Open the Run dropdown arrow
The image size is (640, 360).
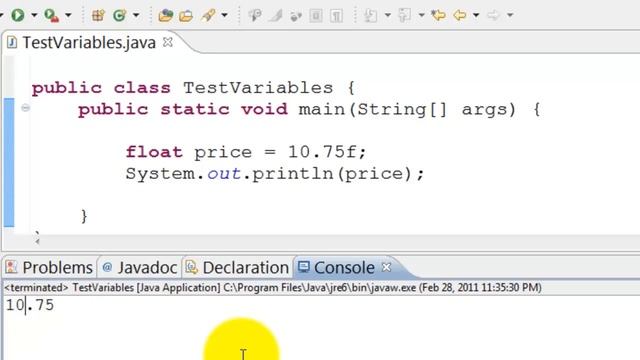(34, 15)
